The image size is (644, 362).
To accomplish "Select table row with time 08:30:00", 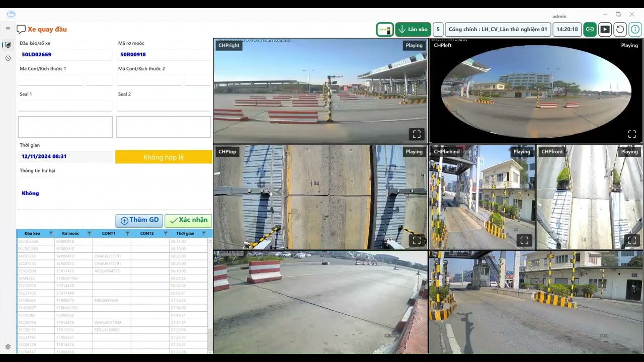I will click(112, 249).
